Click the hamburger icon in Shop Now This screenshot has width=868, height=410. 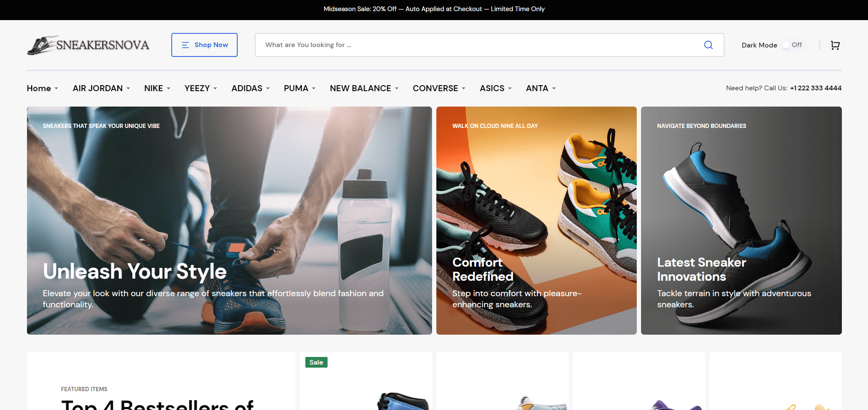coord(185,45)
